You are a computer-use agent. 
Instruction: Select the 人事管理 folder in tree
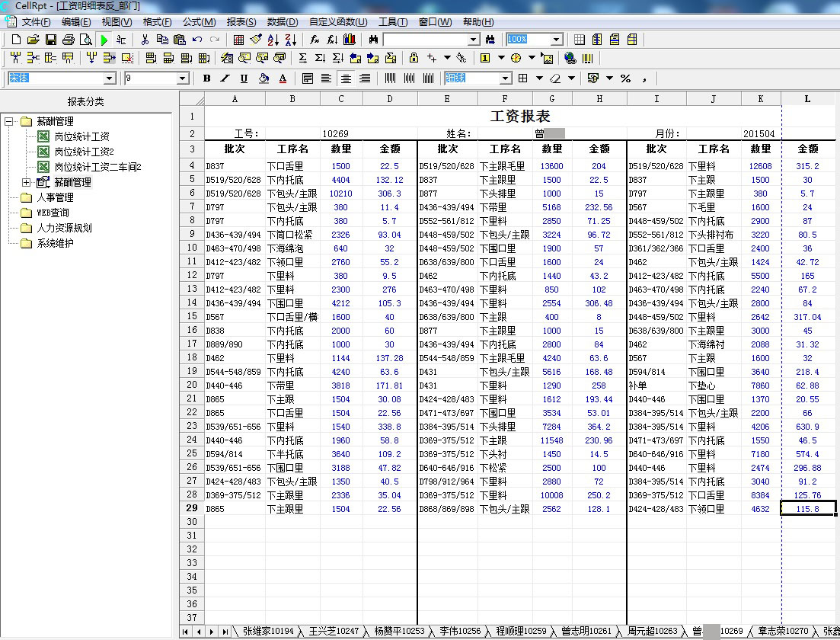[55, 198]
